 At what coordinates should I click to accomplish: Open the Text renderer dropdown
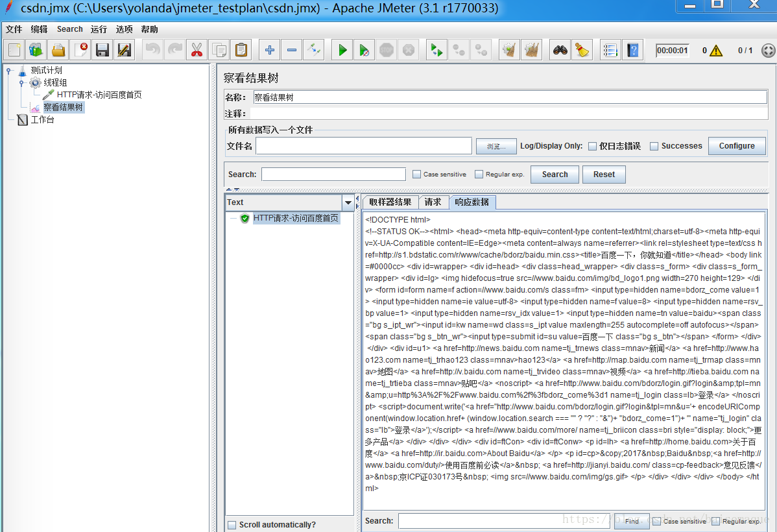pos(348,202)
